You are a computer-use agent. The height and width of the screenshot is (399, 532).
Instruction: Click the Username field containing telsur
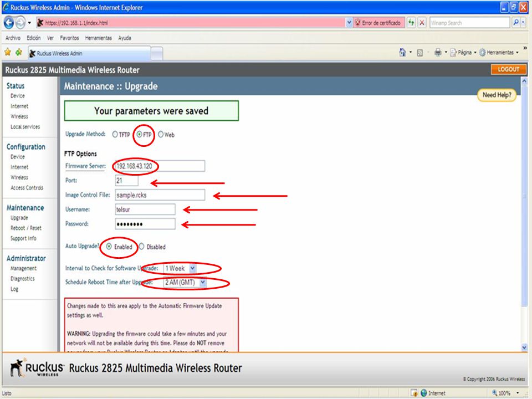pyautogui.click(x=145, y=209)
